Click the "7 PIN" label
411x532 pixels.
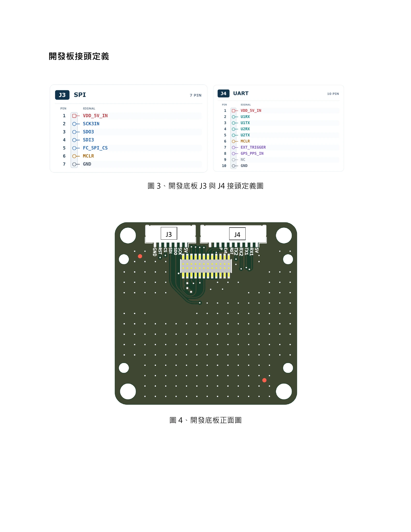(196, 95)
